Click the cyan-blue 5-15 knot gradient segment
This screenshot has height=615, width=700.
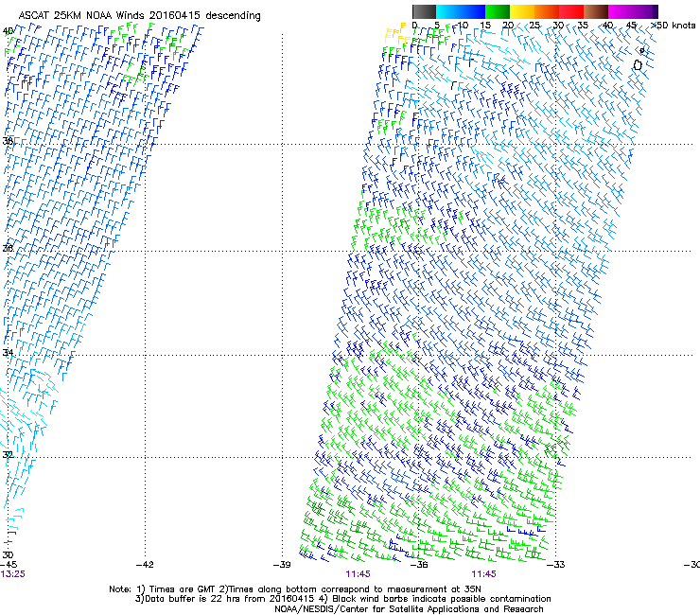coord(461,11)
